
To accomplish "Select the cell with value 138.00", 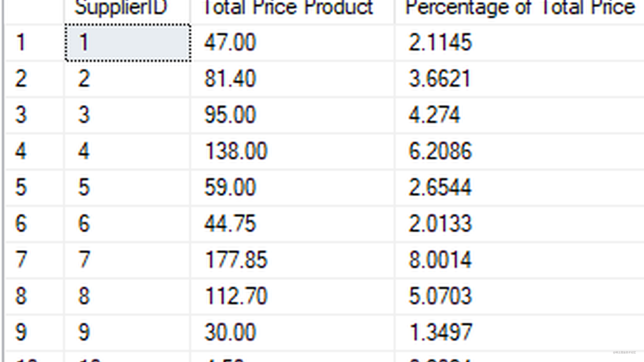I will pyautogui.click(x=292, y=151).
